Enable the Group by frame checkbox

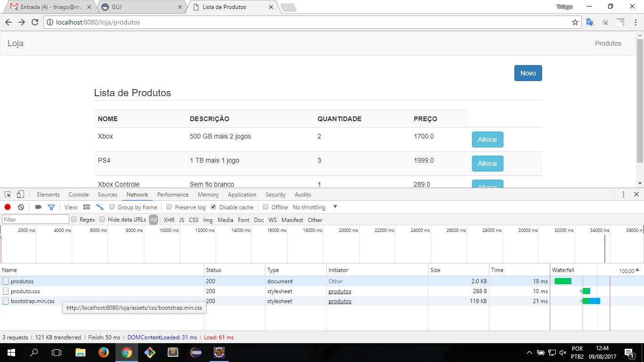point(112,207)
